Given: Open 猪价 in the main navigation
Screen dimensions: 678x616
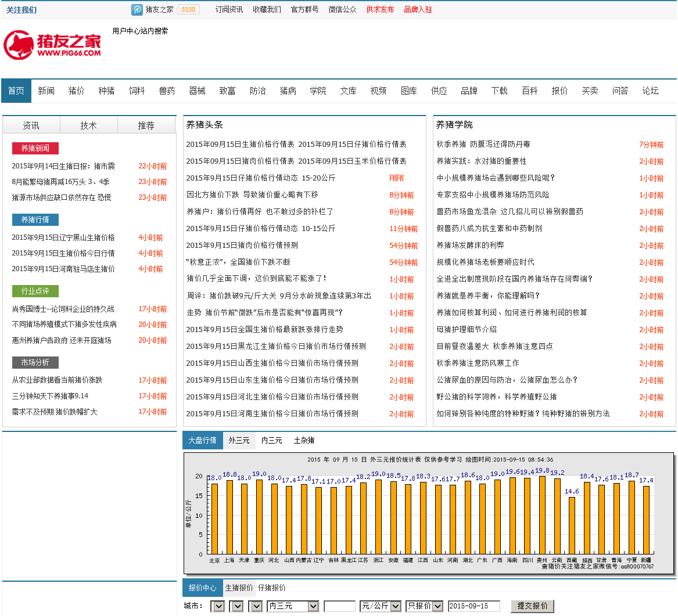Looking at the screenshot, I should point(76,91).
